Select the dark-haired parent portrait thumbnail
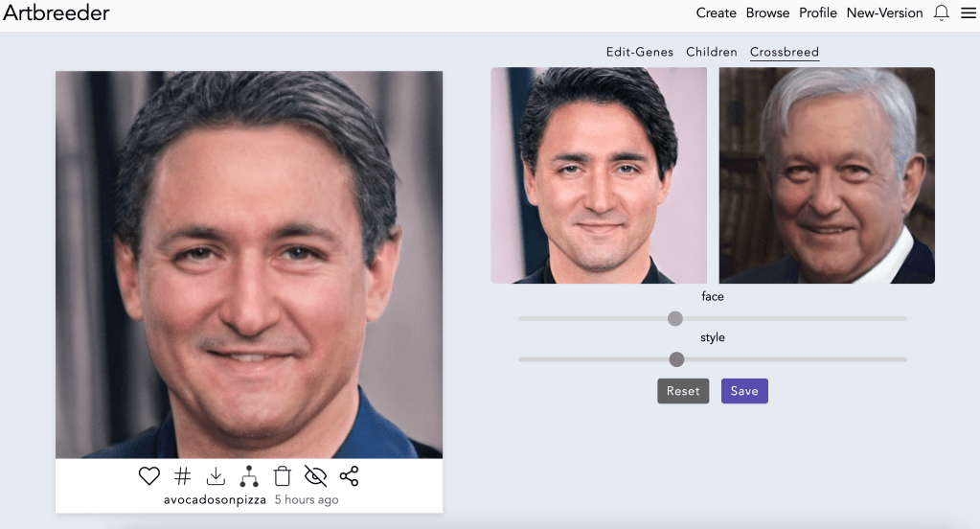The image size is (980, 529). [599, 175]
